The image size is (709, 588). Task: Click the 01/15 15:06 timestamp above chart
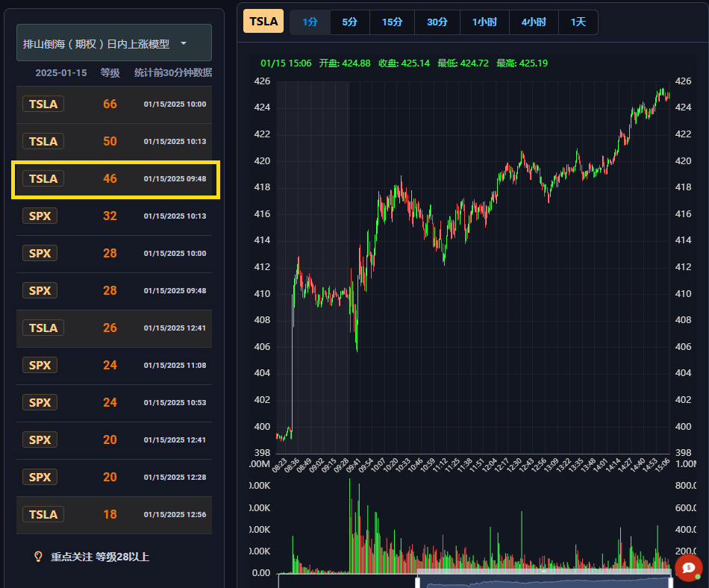(x=286, y=63)
